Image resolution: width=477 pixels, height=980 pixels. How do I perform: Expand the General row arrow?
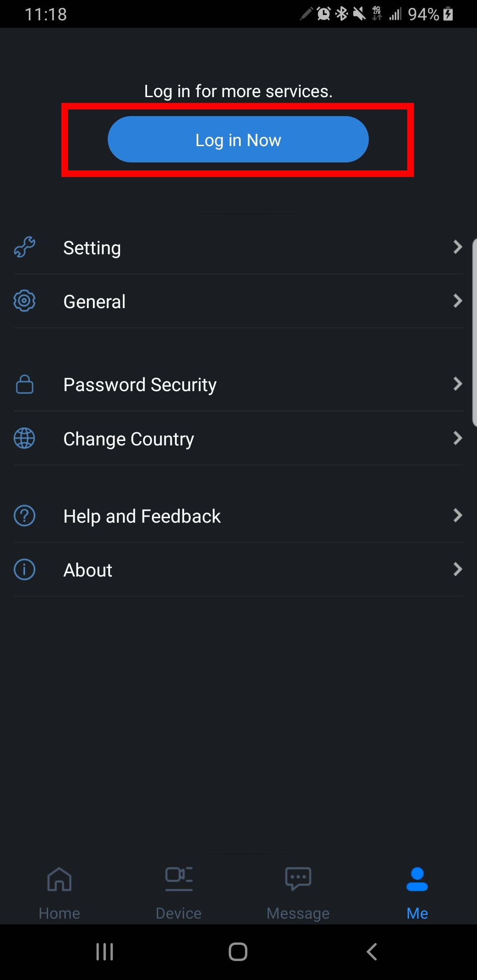pos(458,301)
